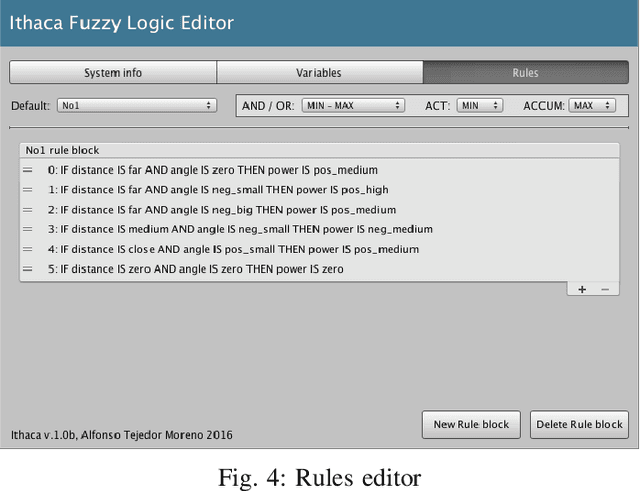Click the reorder handle beside rule 1
This screenshot has width=640, height=491.
click(28, 190)
